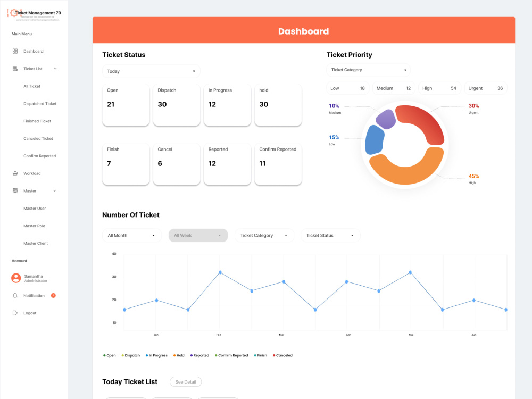
Task: Open Master User submenu item
Action: [x=34, y=209]
